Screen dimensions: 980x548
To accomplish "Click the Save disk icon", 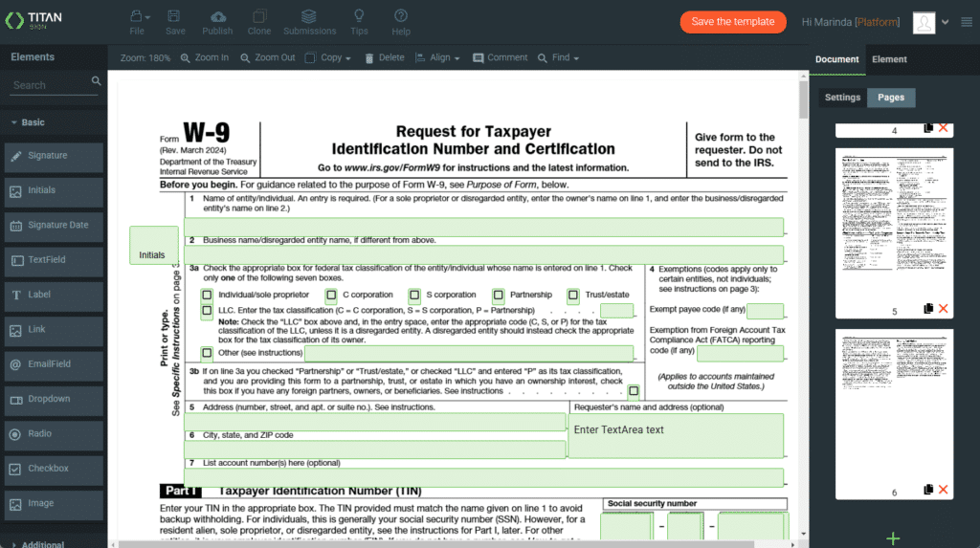I will [174, 16].
